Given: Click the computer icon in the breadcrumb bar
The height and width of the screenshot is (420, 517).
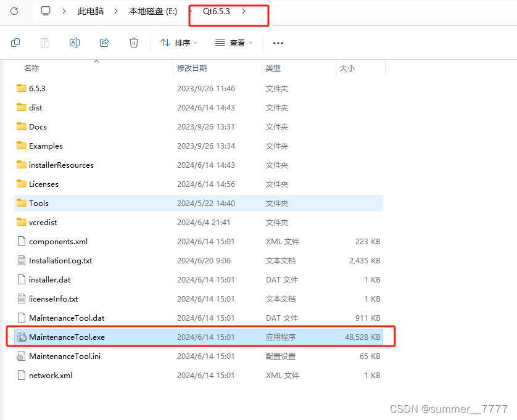Looking at the screenshot, I should [x=45, y=10].
